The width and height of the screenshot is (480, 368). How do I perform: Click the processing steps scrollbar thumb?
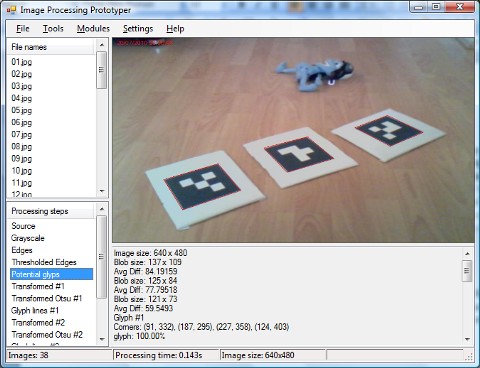[x=102, y=257]
